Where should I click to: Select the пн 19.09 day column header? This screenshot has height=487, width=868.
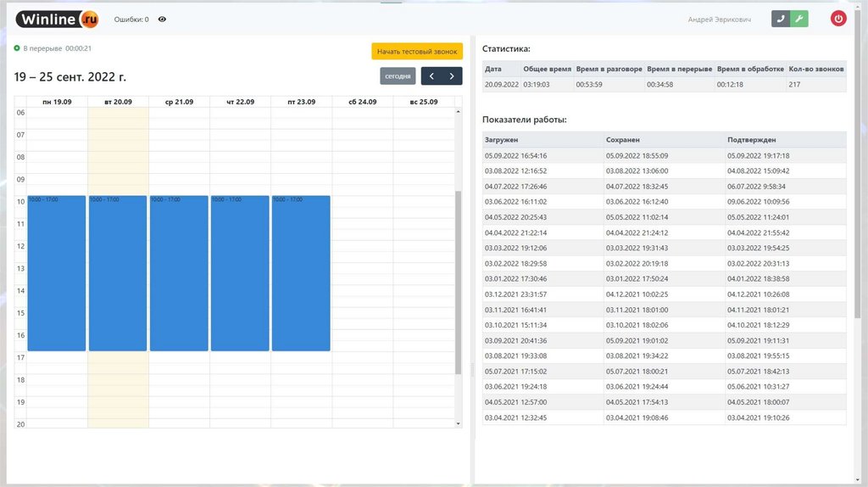57,102
